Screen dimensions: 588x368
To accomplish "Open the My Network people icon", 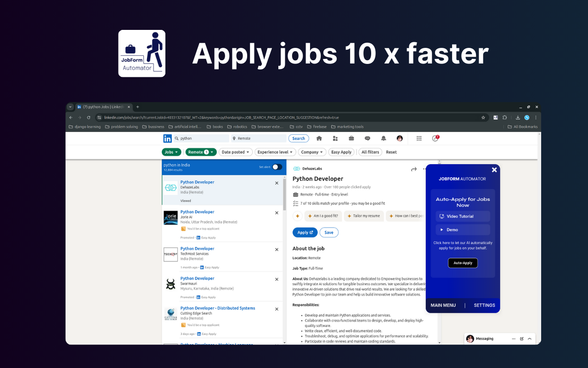I will [x=335, y=138].
